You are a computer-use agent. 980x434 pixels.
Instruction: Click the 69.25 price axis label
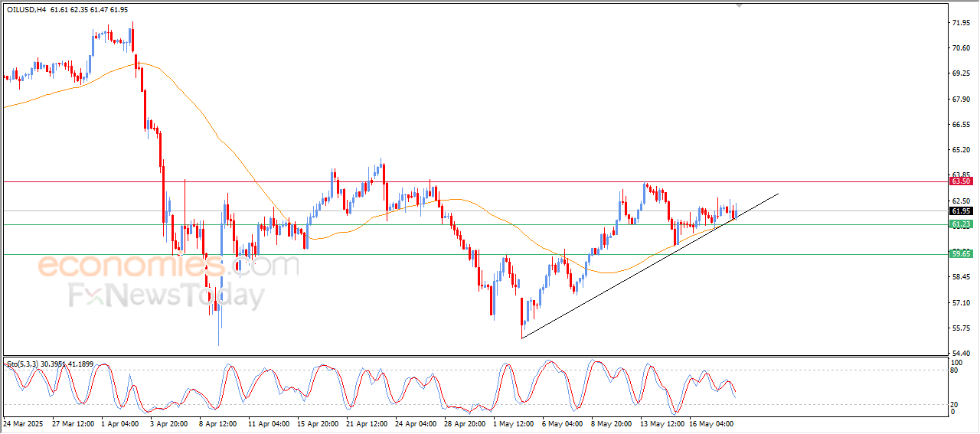click(961, 73)
